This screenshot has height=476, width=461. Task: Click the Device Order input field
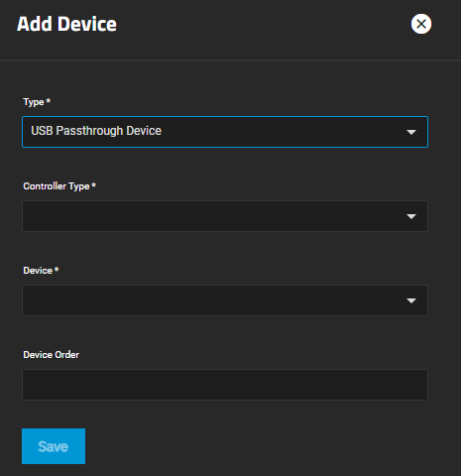pos(225,385)
